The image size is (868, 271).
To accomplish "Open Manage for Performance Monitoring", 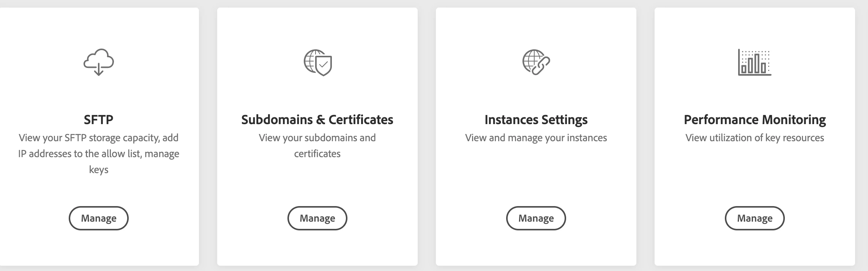I will [755, 218].
